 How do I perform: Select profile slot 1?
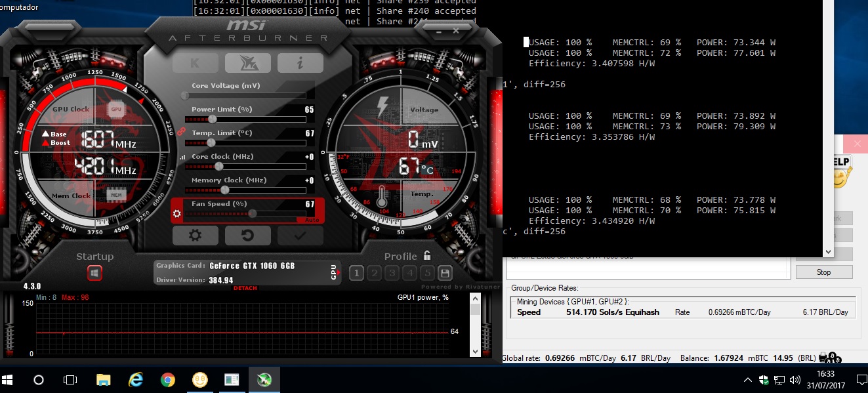(356, 274)
